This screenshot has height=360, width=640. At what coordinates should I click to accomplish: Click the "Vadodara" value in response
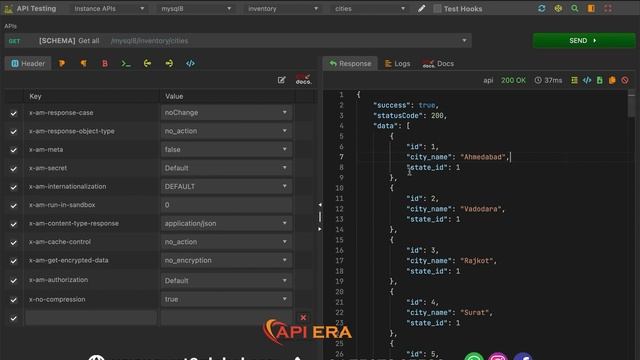click(x=481, y=209)
